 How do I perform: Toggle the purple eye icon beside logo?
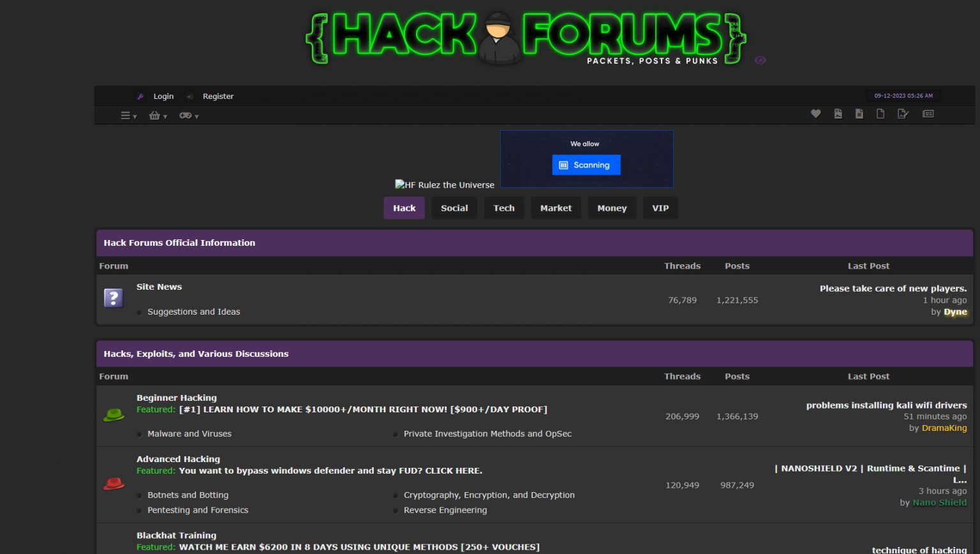(x=760, y=60)
